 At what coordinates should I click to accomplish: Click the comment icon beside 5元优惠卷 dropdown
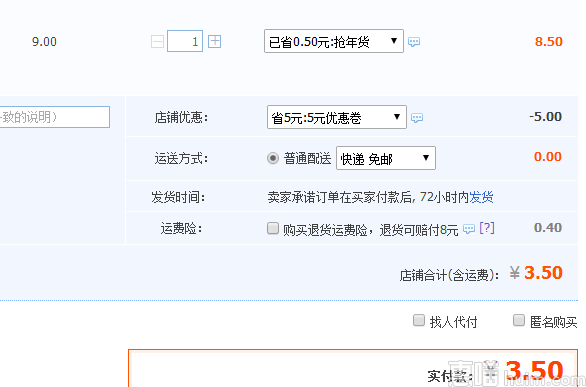click(417, 118)
